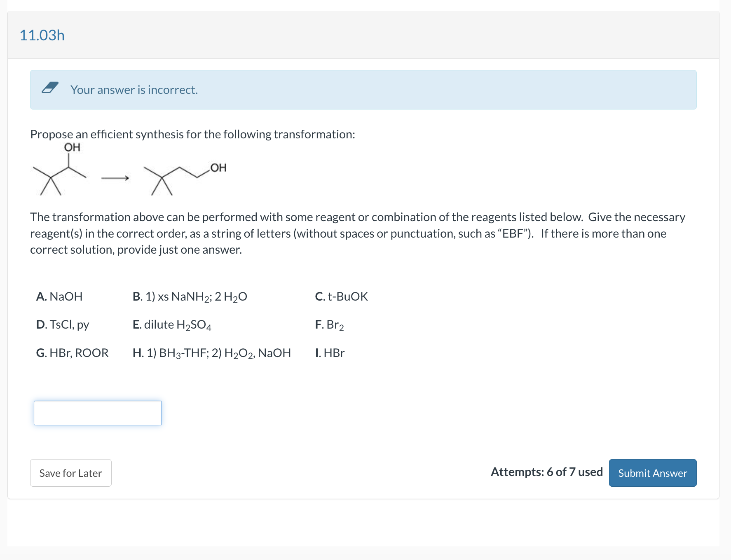The image size is (731, 560).
Task: Click Save for Later
Action: (x=70, y=473)
